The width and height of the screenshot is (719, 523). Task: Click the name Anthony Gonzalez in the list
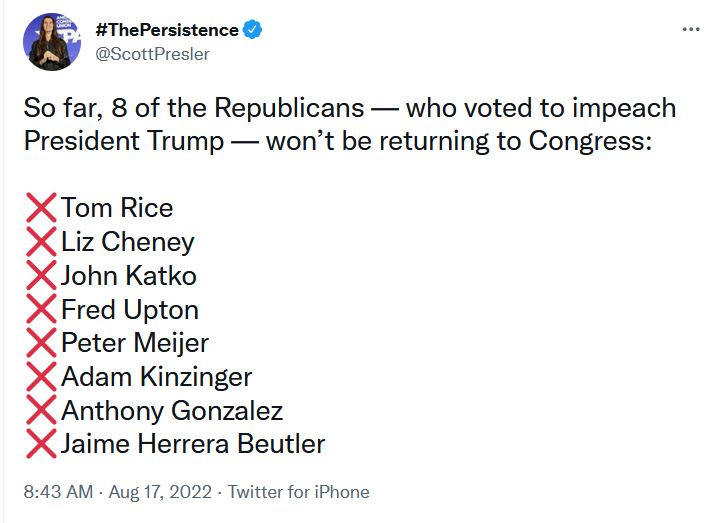tap(172, 411)
